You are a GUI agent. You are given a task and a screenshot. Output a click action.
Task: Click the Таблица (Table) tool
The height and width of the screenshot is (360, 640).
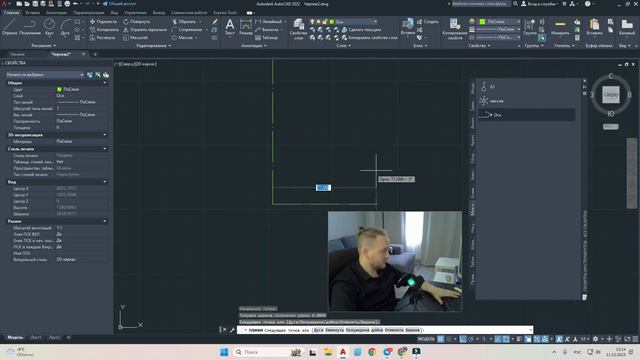267,38
